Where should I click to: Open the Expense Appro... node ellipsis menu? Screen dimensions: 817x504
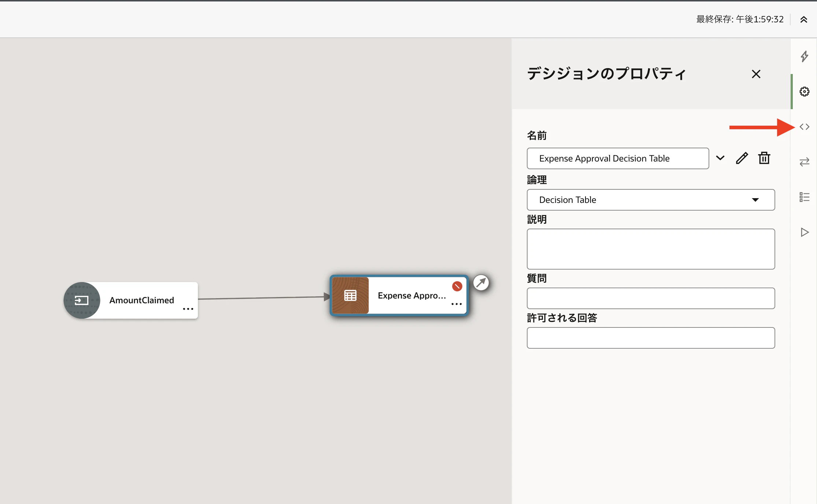[x=456, y=304]
